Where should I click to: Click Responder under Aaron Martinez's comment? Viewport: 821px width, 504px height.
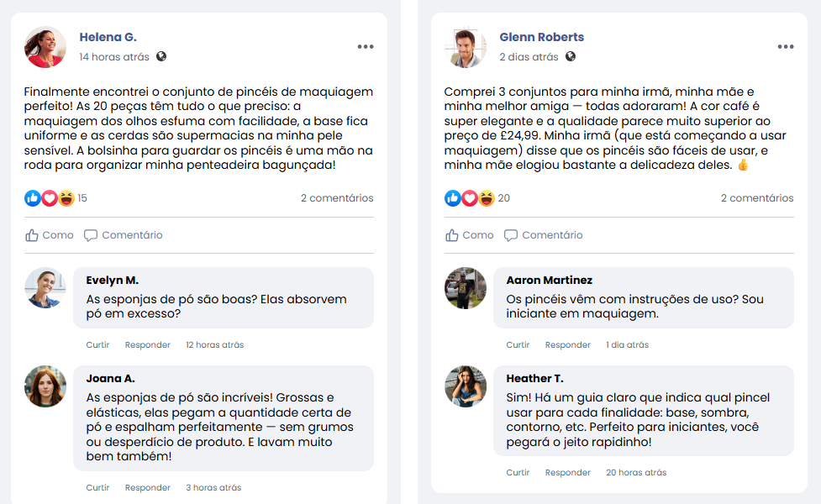point(568,345)
